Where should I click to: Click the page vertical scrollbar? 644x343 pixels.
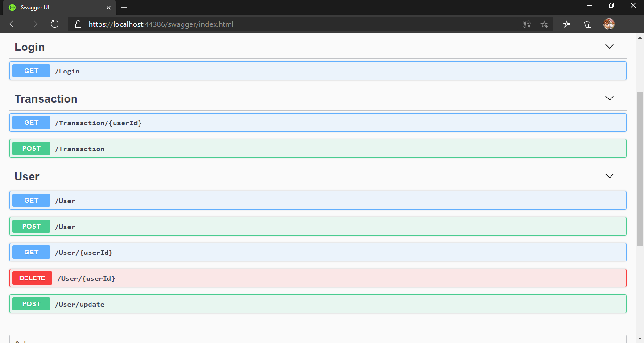tap(640, 168)
